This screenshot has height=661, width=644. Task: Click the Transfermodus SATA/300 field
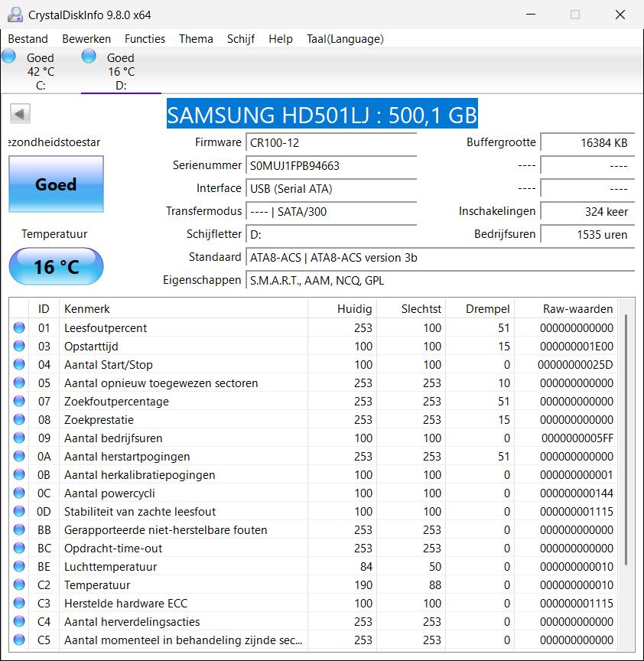(331, 211)
